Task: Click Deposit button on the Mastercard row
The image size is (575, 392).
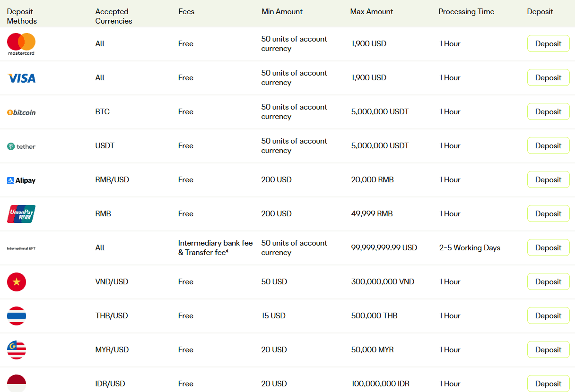Action: coord(548,43)
